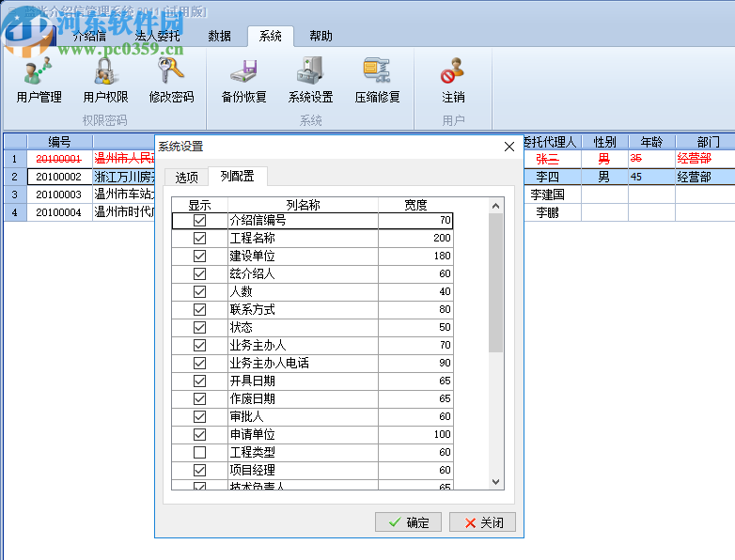Uncheck display for 工程名称 column

tap(199, 238)
